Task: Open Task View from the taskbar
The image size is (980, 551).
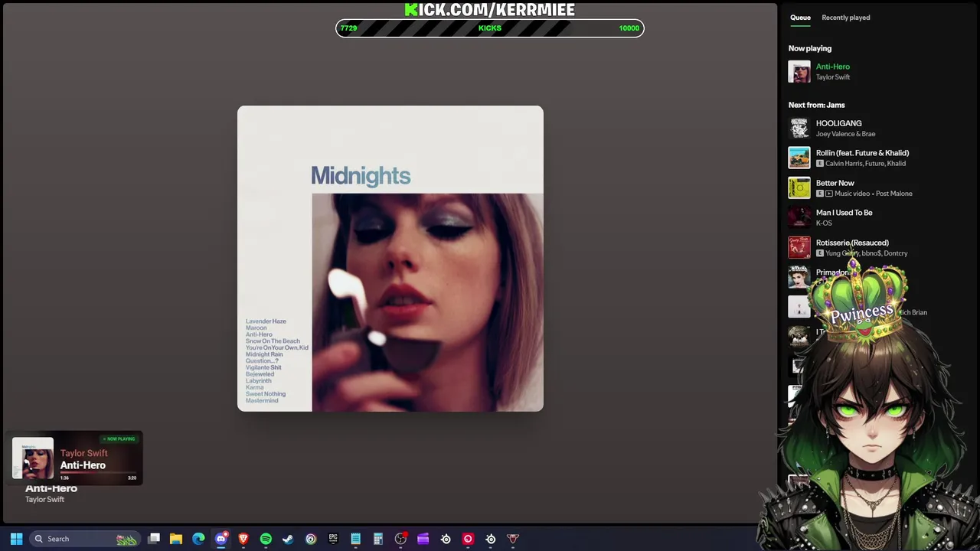Action: click(154, 539)
